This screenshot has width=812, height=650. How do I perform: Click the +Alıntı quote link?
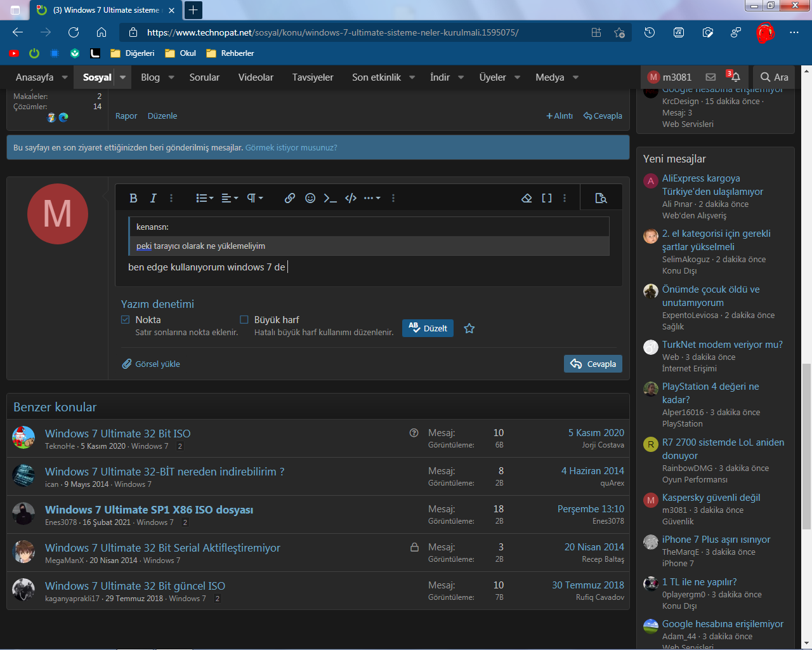[x=560, y=116]
